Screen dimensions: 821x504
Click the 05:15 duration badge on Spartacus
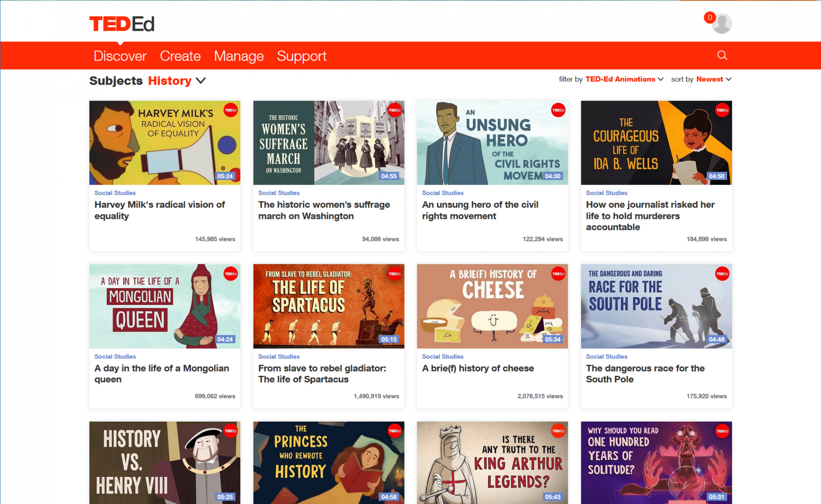coord(389,339)
